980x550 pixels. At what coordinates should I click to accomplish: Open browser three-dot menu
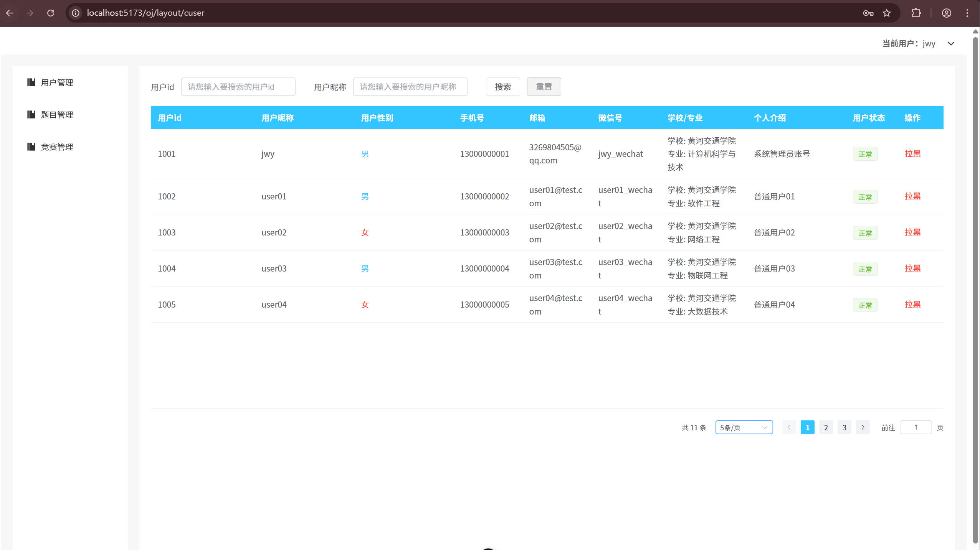[x=967, y=13]
